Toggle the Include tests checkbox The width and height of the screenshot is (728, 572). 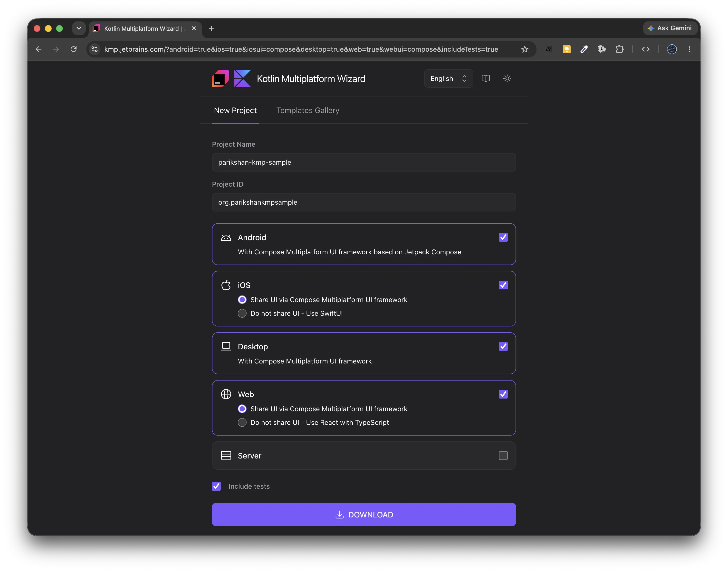pos(216,486)
